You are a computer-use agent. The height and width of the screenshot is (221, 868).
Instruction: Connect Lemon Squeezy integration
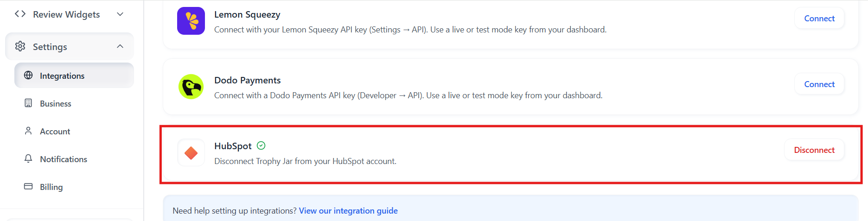pyautogui.click(x=819, y=19)
